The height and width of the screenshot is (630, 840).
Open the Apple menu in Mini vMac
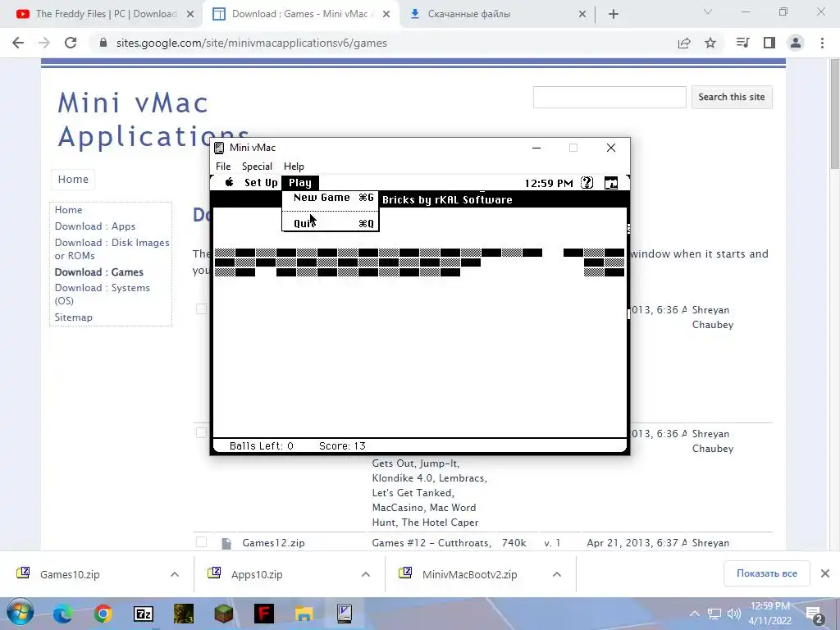click(229, 182)
